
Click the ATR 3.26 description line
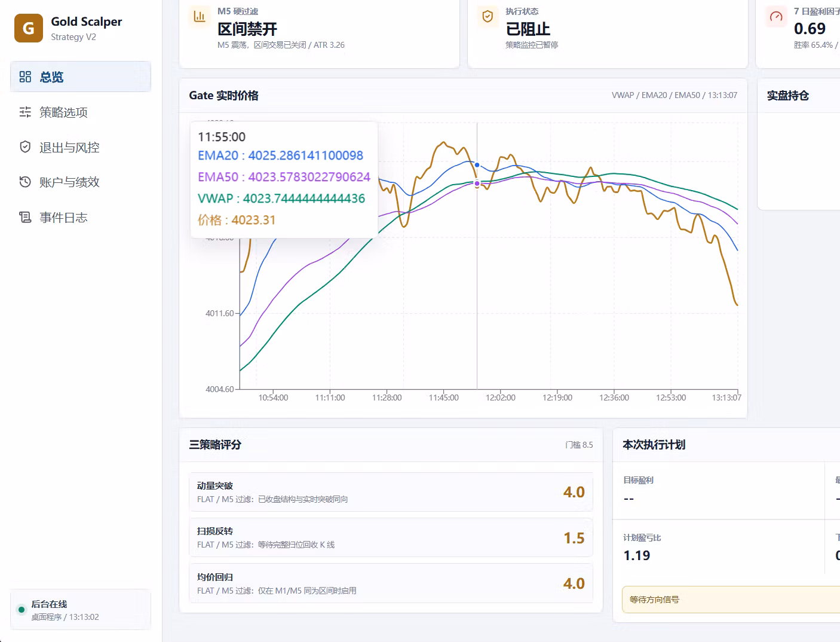click(281, 45)
